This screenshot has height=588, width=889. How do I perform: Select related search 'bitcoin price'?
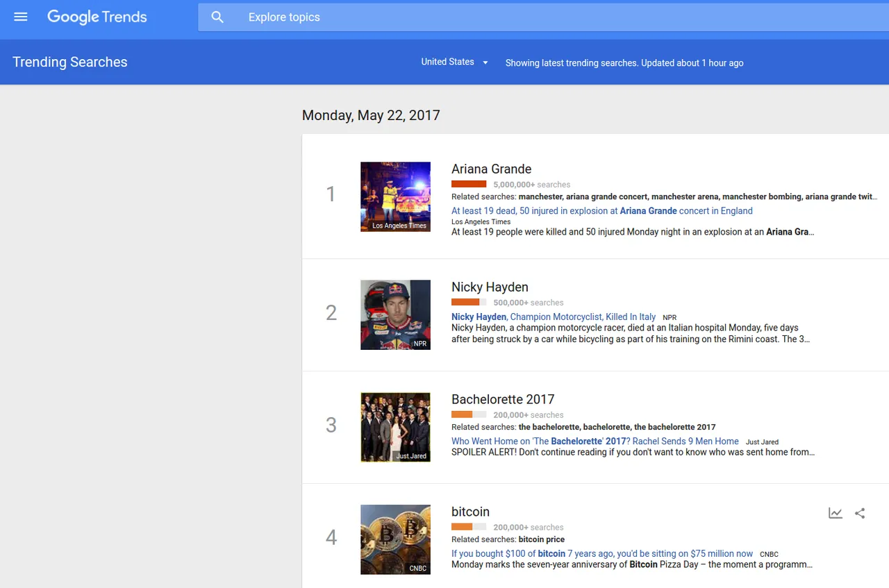click(x=542, y=539)
